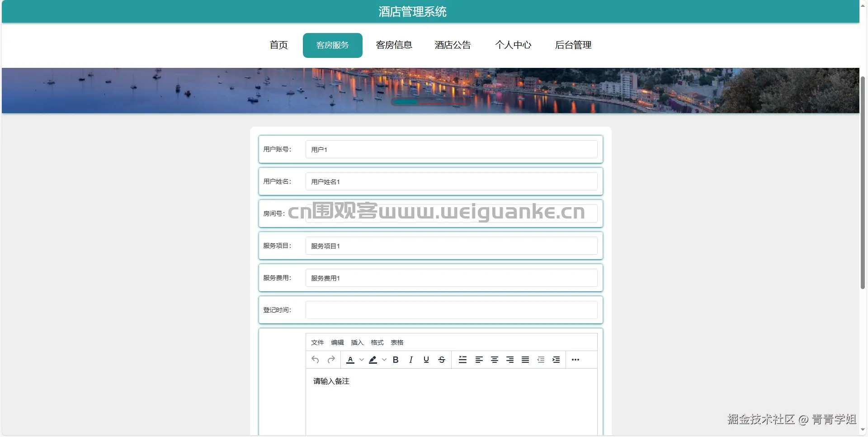Viewport: 868px width, 437px height.
Task: Open the highlight color dropdown arrow
Action: tap(384, 360)
